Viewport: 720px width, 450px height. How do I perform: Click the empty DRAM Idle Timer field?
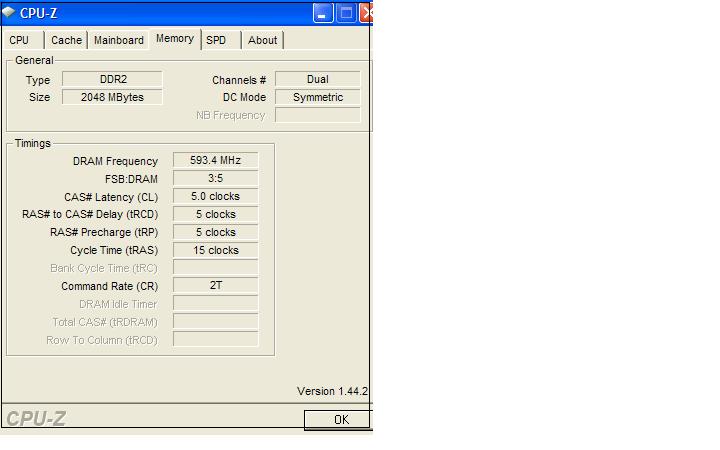215,304
